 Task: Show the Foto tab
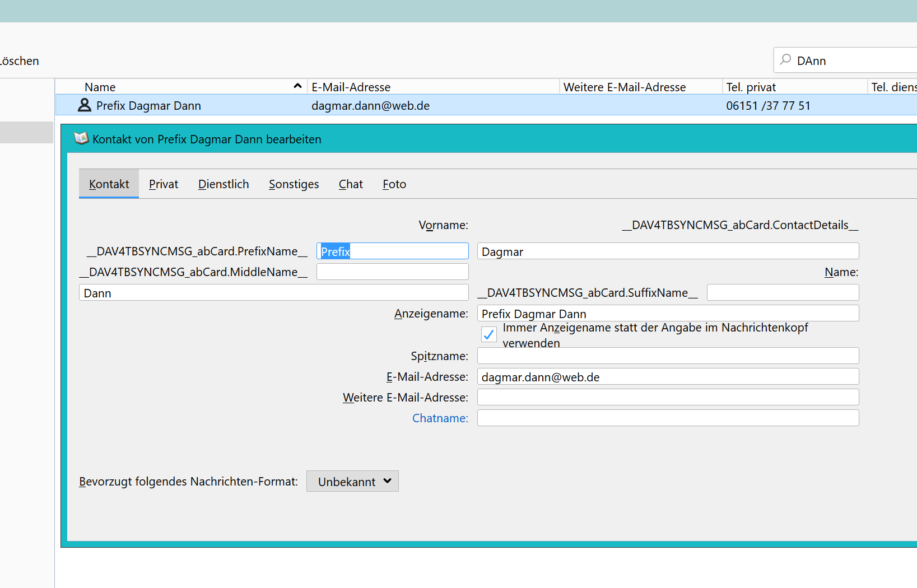pos(394,184)
